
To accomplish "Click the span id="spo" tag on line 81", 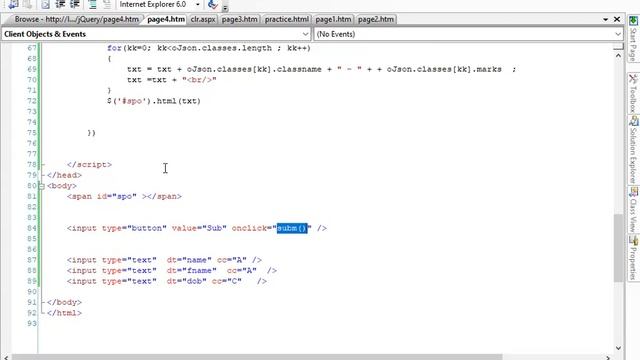I will click(124, 196).
